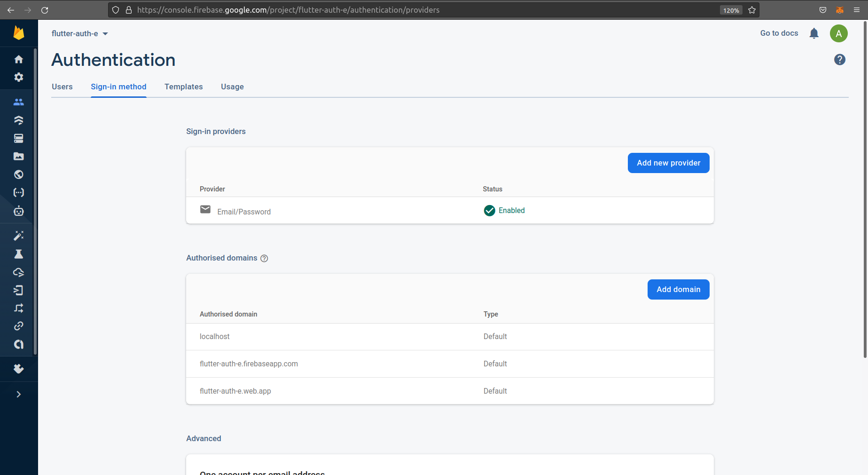
Task: Open the App Distribution arrow-box icon
Action: tap(19, 290)
